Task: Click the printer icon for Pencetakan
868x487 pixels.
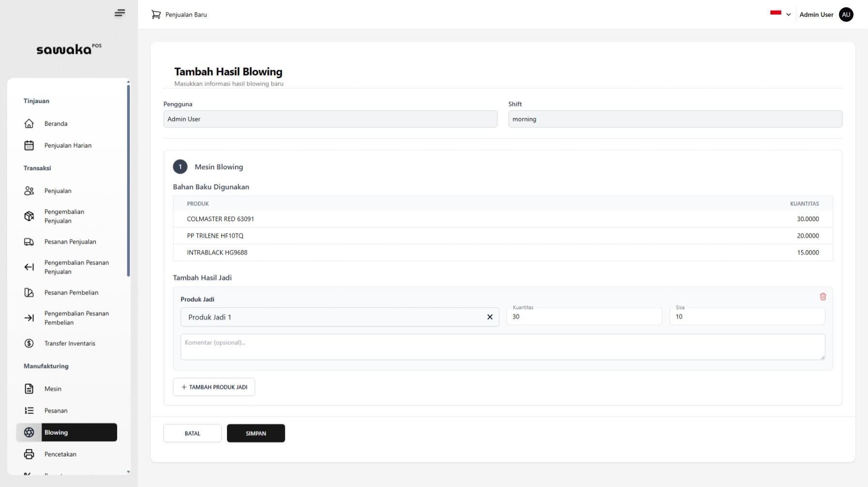Action: 29,454
